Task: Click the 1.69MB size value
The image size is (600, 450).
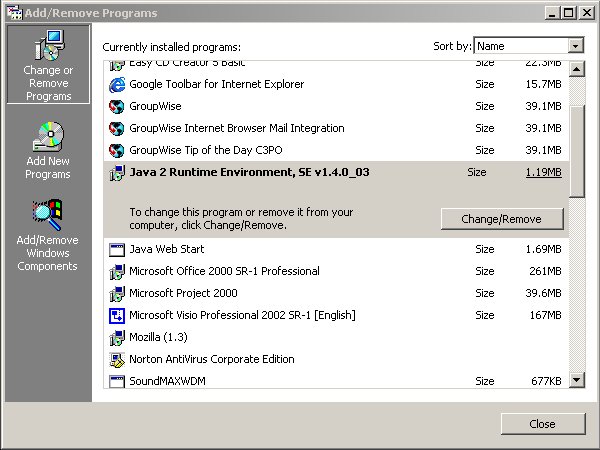Action: [543, 249]
